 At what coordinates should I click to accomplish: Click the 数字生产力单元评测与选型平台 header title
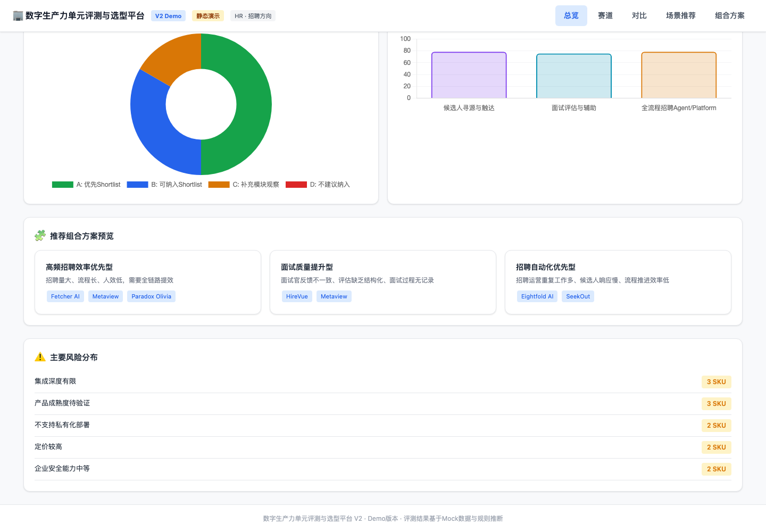85,16
